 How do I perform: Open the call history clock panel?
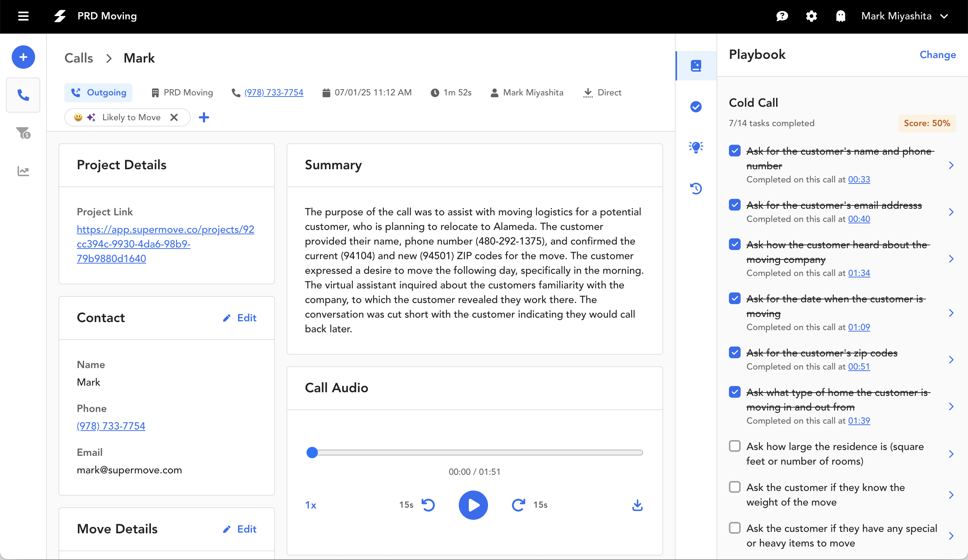(x=696, y=189)
